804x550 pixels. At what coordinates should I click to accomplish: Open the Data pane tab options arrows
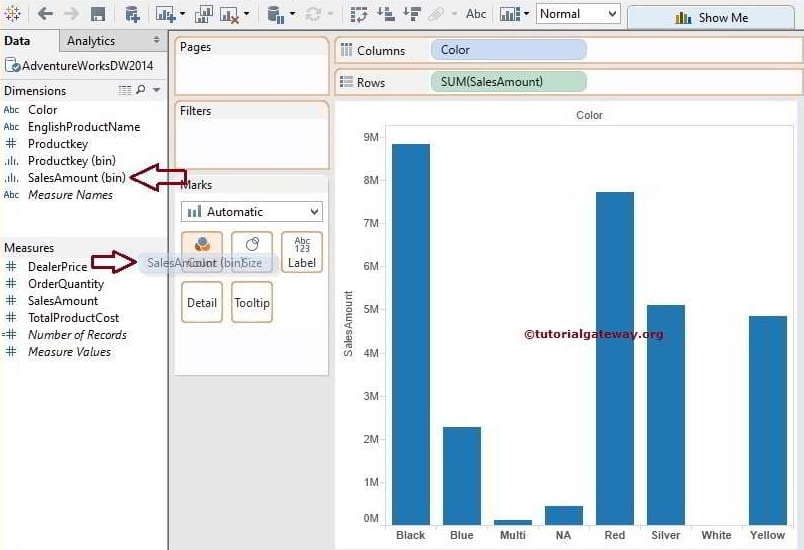click(x=156, y=40)
